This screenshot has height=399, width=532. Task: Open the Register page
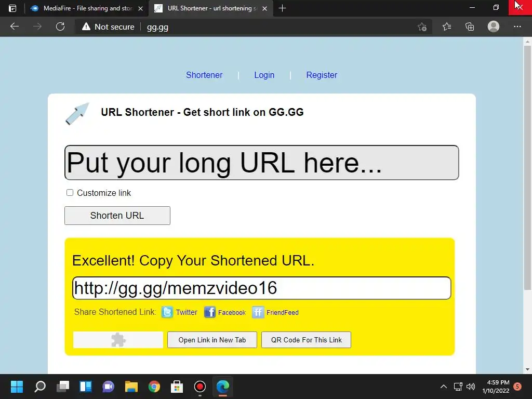[x=322, y=75]
